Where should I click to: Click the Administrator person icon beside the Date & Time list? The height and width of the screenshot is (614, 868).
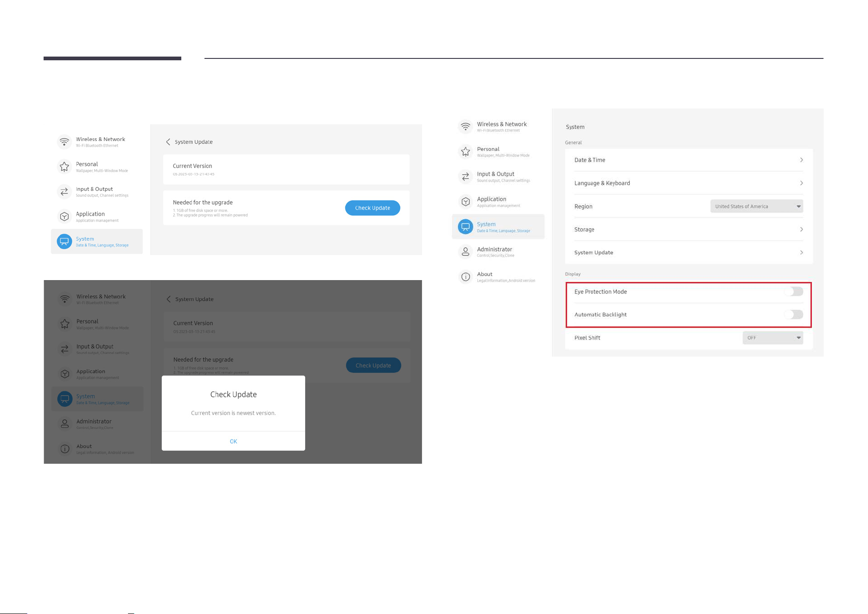coord(466,252)
